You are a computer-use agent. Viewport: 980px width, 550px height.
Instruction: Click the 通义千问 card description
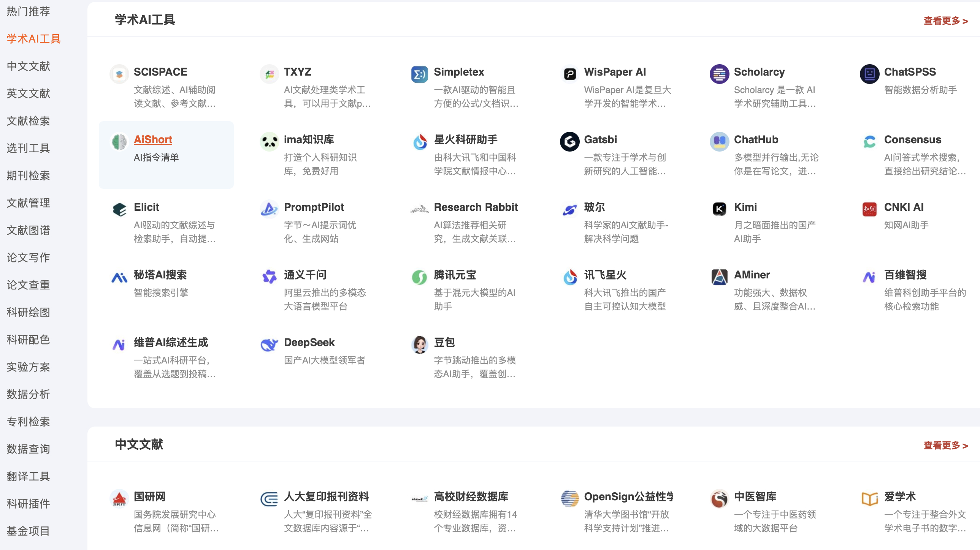325,299
